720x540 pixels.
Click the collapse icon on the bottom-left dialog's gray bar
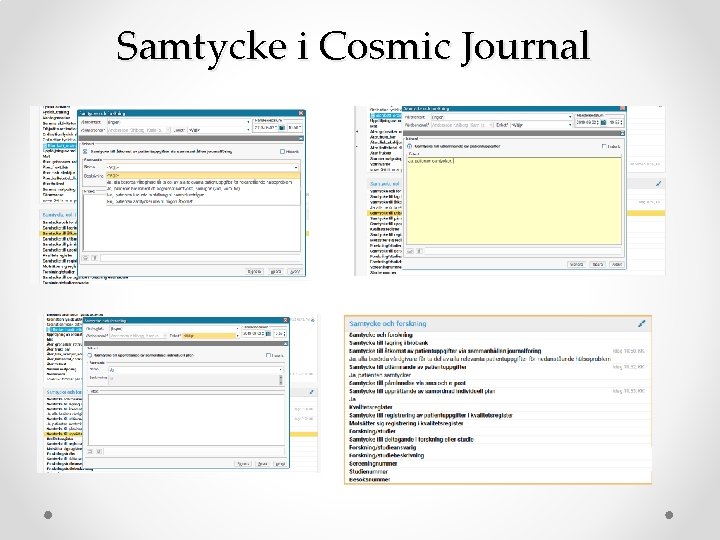pos(285,343)
